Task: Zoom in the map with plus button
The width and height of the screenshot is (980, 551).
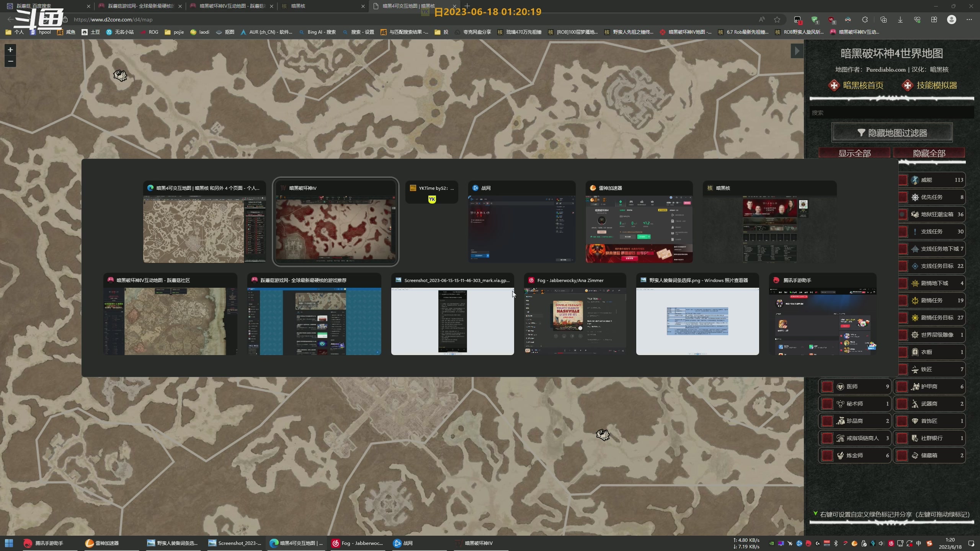Action: click(10, 50)
